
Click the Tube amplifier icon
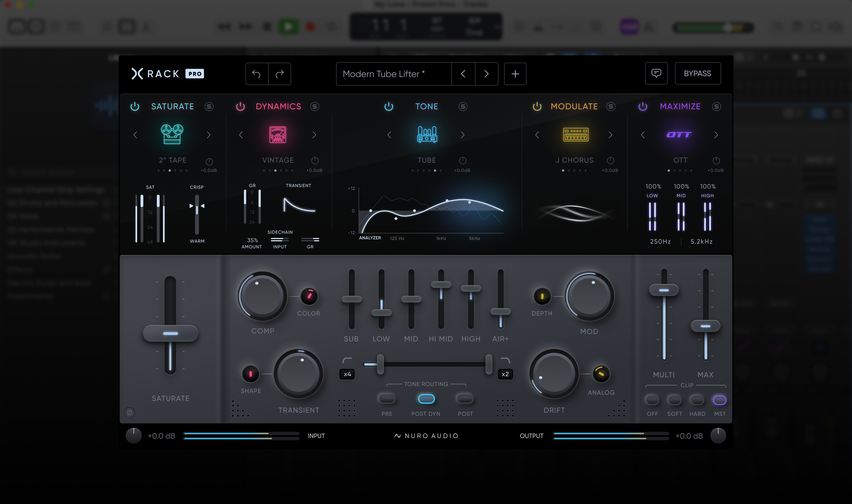427,135
